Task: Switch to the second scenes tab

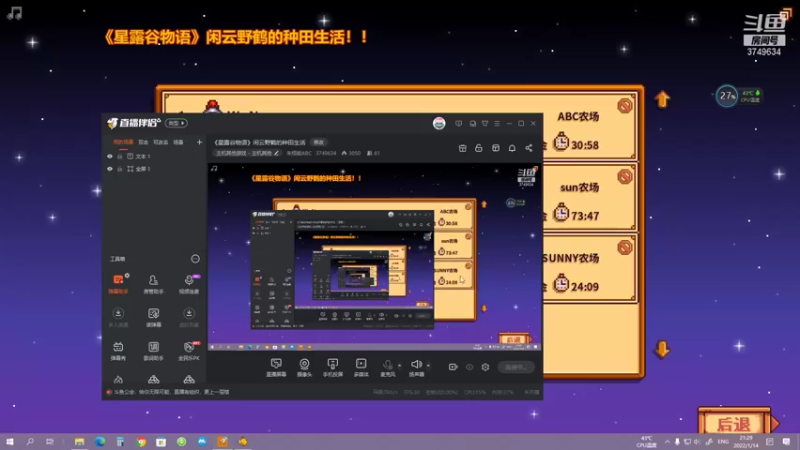Action: coord(143,142)
